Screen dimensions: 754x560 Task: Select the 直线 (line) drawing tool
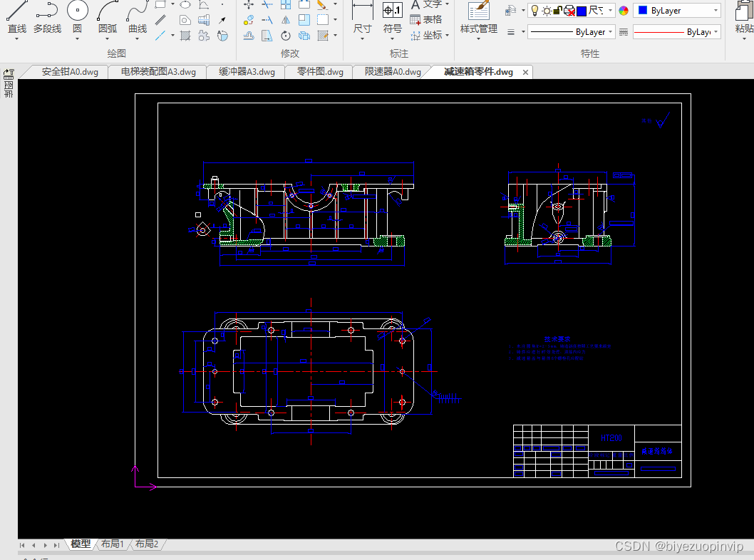16,17
